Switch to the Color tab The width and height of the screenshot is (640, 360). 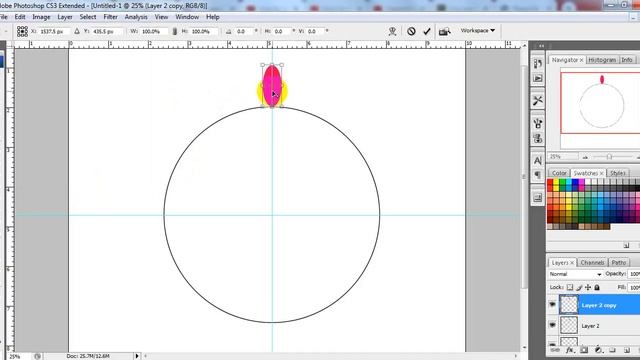point(559,173)
